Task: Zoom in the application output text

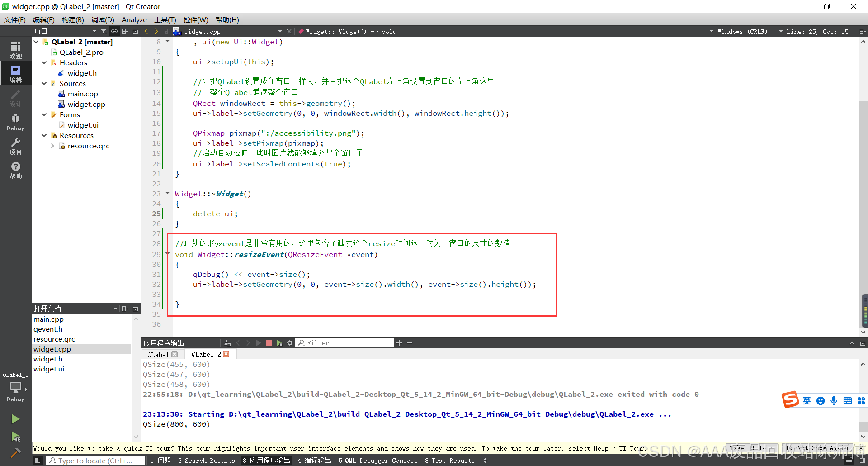Action: point(399,343)
